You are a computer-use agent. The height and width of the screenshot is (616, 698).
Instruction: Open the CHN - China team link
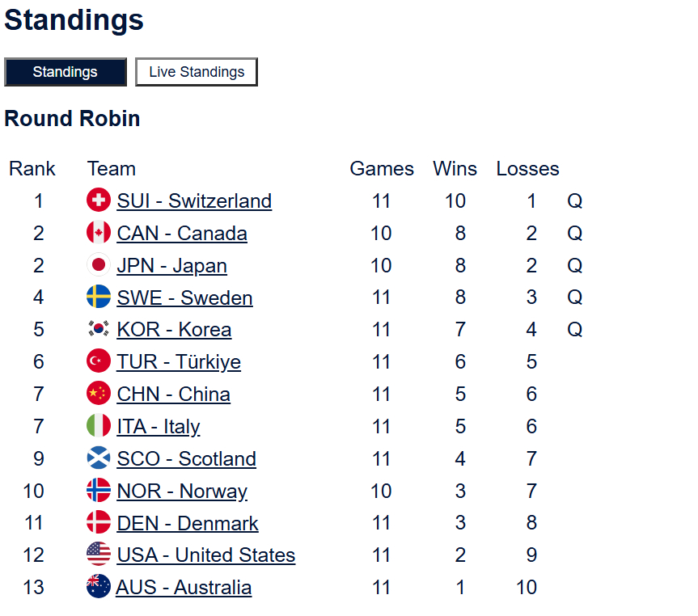[173, 394]
